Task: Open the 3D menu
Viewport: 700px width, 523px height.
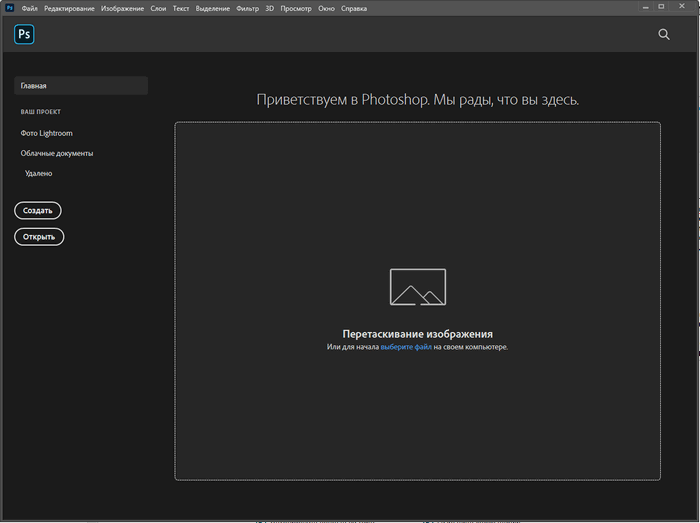Action: (270, 8)
